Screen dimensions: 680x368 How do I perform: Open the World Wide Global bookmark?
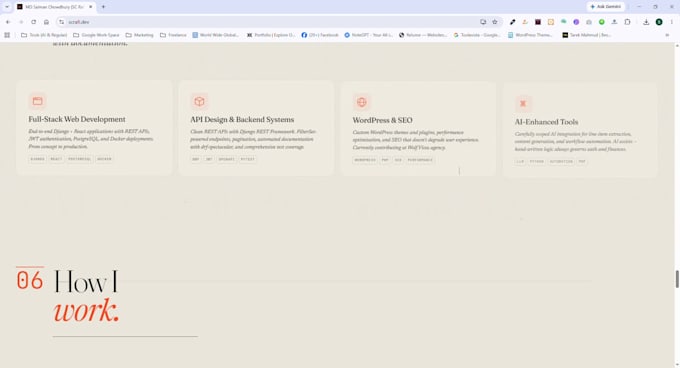coord(216,35)
